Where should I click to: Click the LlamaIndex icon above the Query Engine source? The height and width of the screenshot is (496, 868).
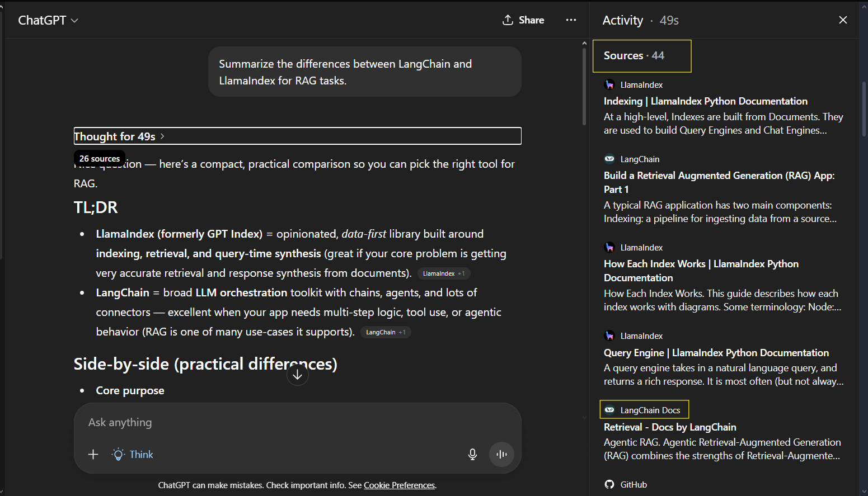point(609,335)
